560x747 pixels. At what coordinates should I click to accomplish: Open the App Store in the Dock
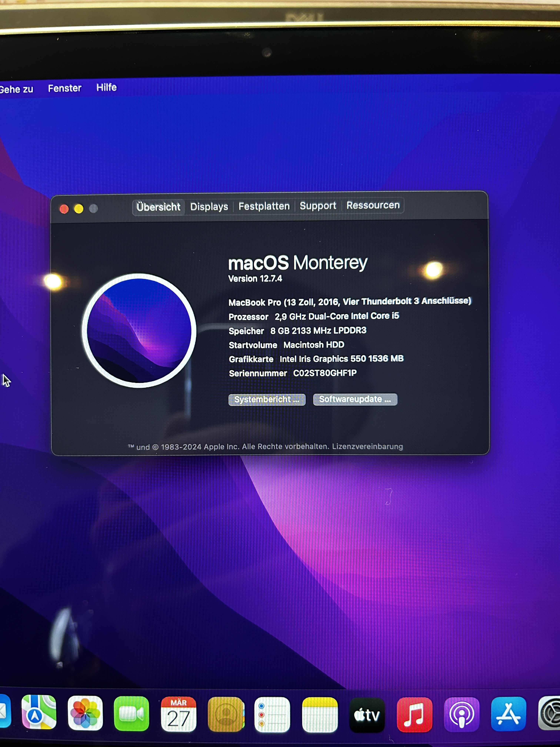pos(508,714)
